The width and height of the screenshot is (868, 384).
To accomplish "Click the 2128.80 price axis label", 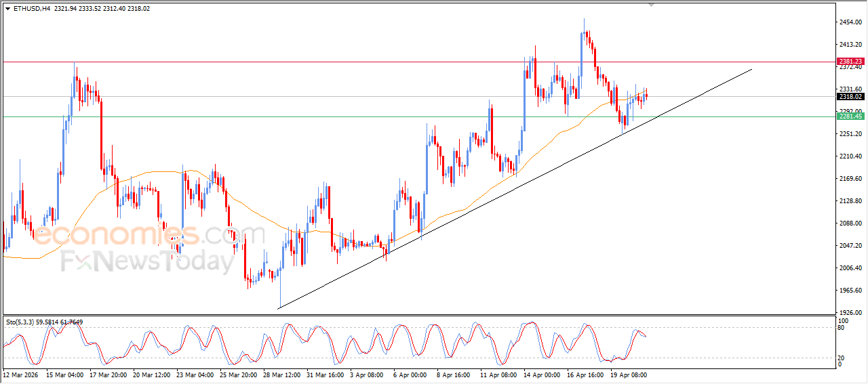I will [x=850, y=201].
